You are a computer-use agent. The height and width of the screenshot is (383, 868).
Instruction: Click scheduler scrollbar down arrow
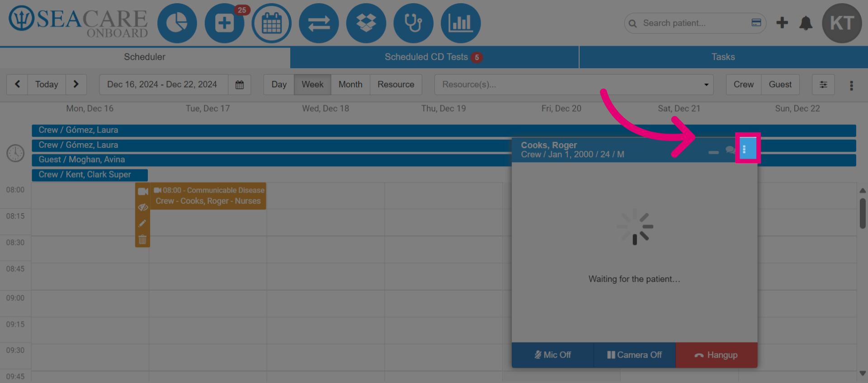(x=863, y=374)
